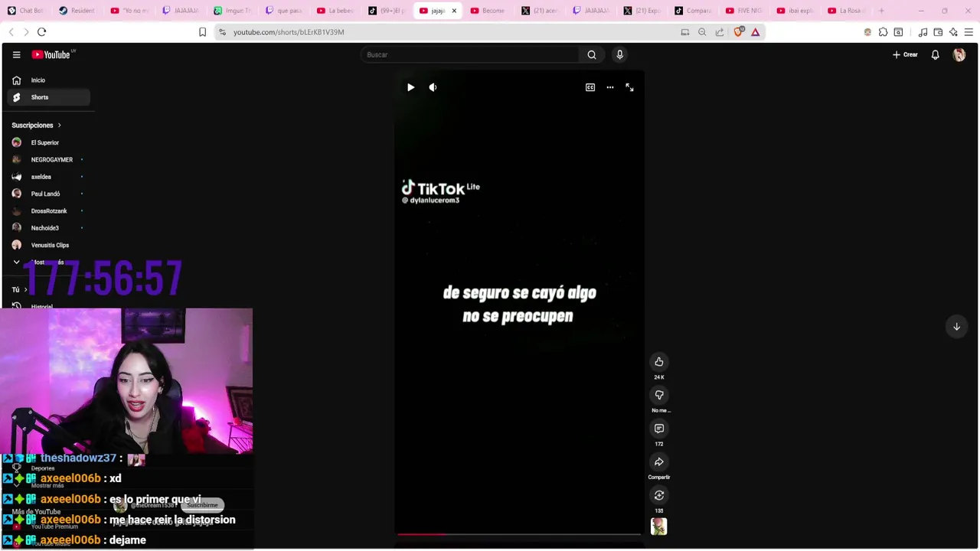Expand the Tú section
980x551 pixels.
point(19,290)
